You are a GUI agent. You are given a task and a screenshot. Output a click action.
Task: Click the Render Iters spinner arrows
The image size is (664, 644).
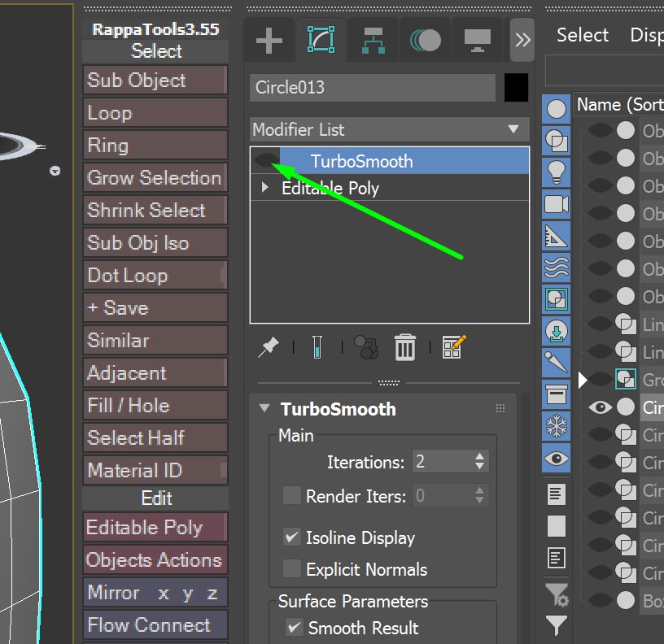pyautogui.click(x=480, y=495)
